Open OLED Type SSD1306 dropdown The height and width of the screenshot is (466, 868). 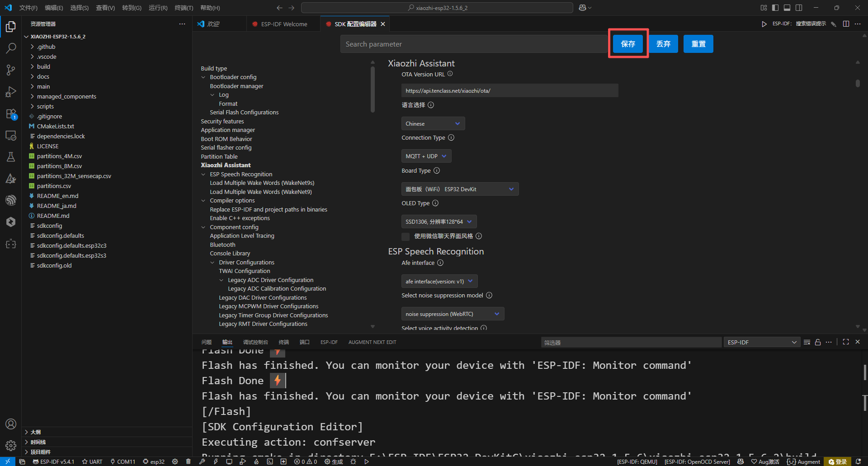tap(439, 221)
